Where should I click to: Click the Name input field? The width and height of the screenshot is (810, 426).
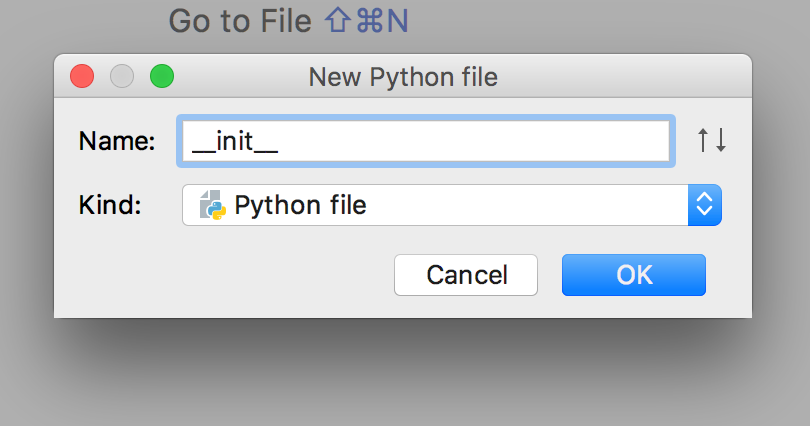426,141
